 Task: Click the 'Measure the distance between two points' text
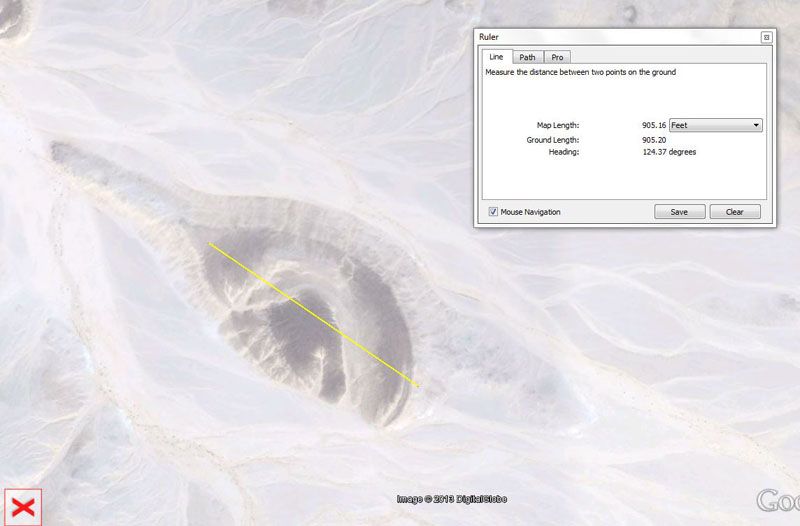pos(581,72)
